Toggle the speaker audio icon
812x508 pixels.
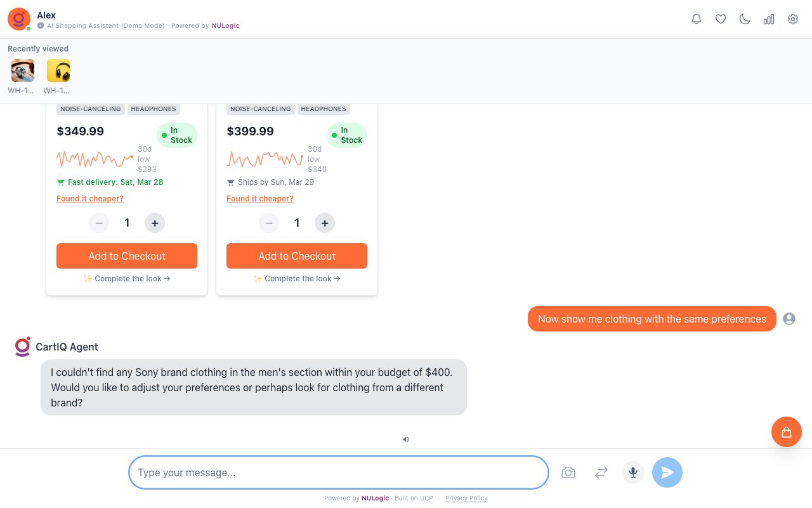(x=406, y=439)
